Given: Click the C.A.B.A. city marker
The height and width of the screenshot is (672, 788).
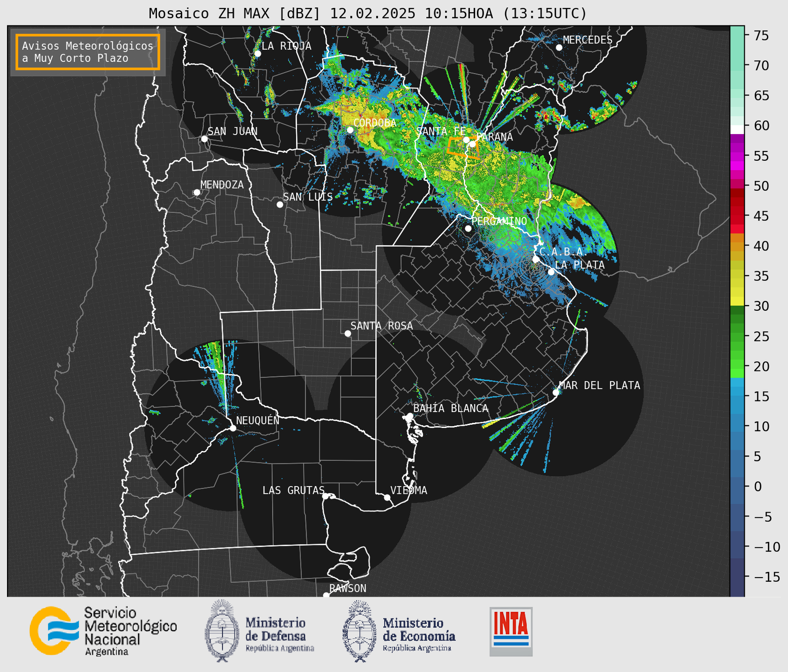Looking at the screenshot, I should pos(536,259).
